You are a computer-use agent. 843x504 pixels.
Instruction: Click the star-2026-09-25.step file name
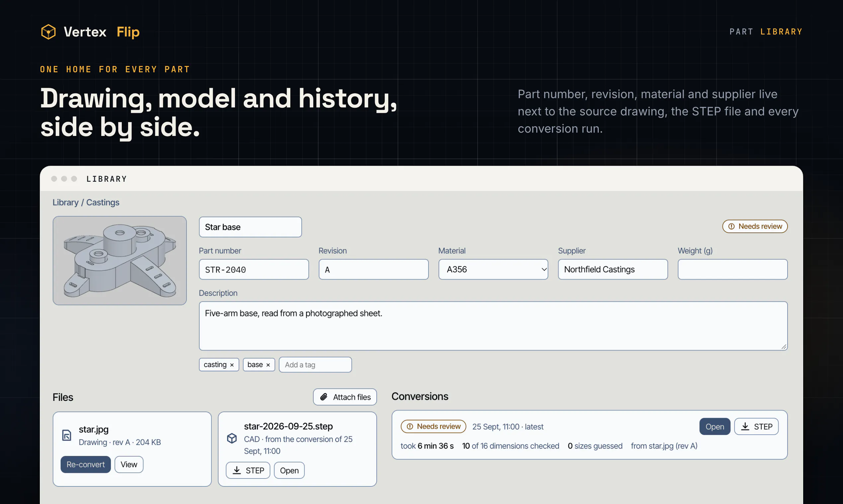click(288, 426)
